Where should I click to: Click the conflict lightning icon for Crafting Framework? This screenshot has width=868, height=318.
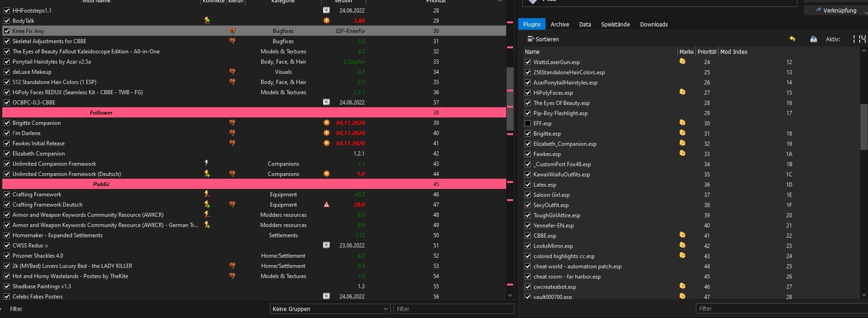(x=207, y=195)
